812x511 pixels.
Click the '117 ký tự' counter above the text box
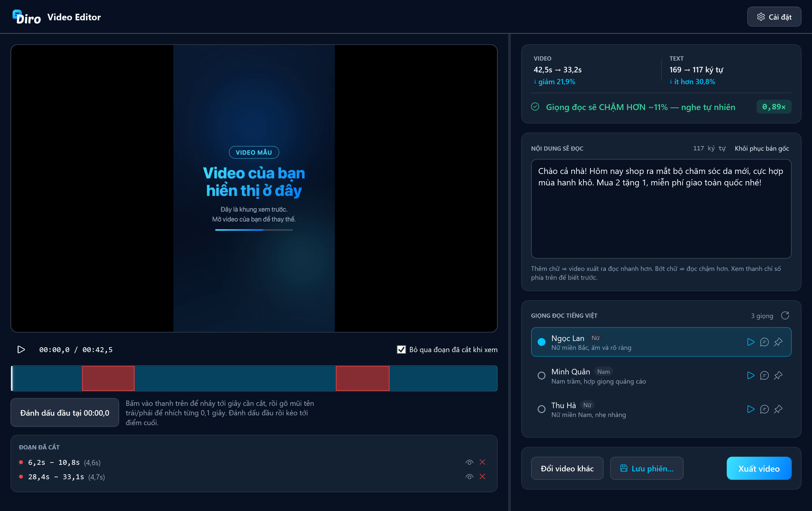click(709, 148)
